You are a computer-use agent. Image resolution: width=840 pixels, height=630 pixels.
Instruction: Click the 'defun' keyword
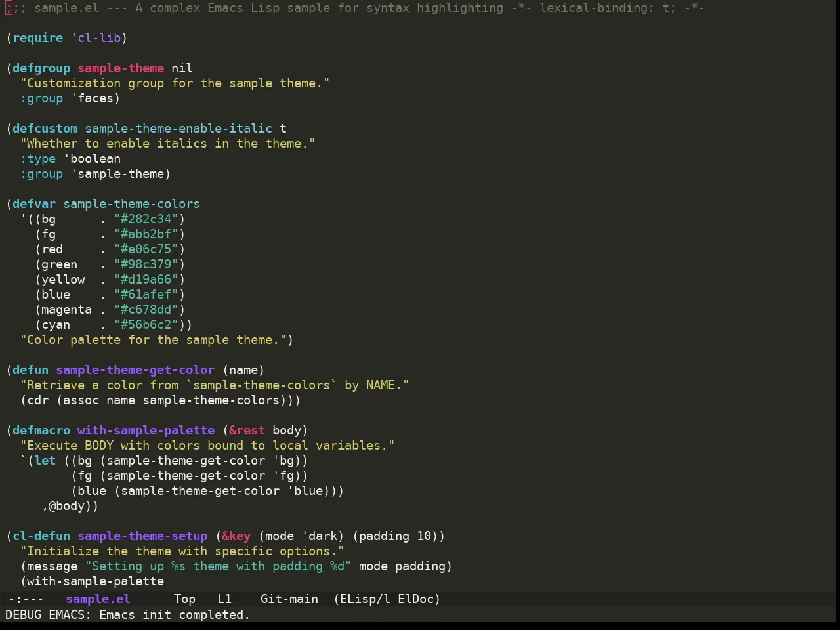pos(31,370)
